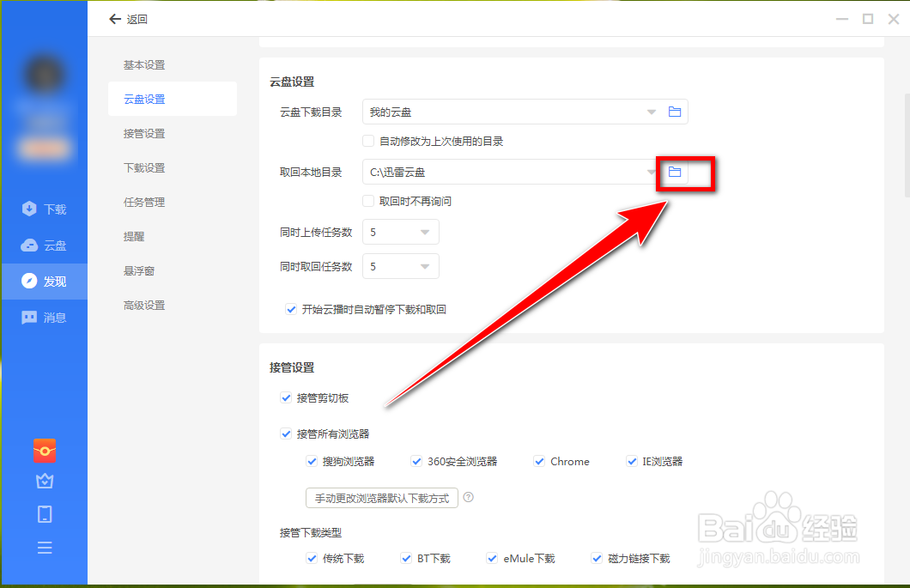This screenshot has height=588, width=910.
Task: Uncheck the Chrome browser takeover checkbox
Action: click(537, 461)
